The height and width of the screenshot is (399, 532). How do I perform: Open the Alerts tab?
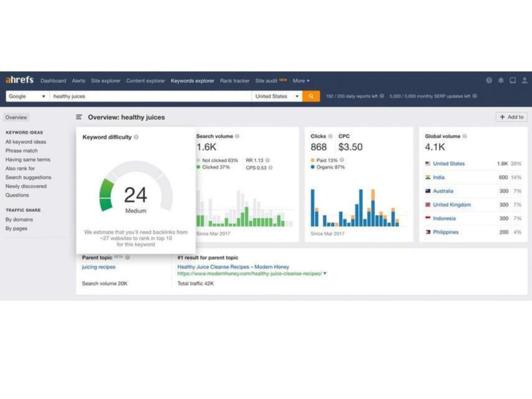pyautogui.click(x=78, y=81)
